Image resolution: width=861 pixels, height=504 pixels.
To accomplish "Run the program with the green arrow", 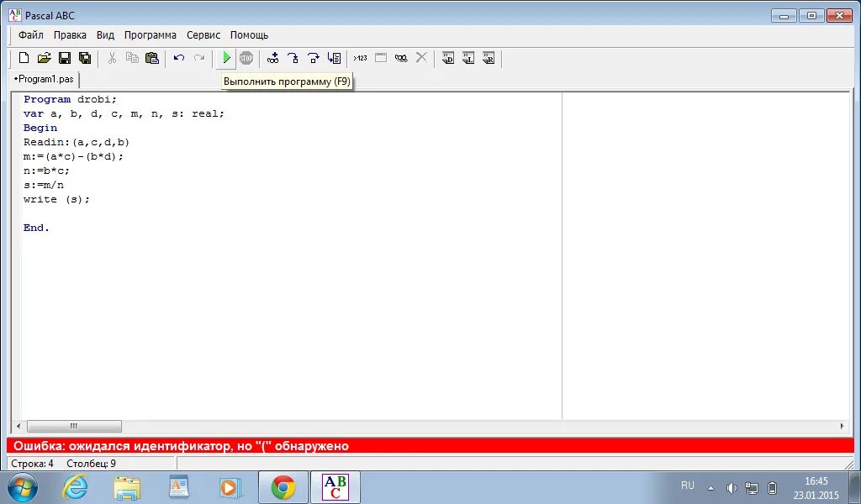I will pos(226,58).
